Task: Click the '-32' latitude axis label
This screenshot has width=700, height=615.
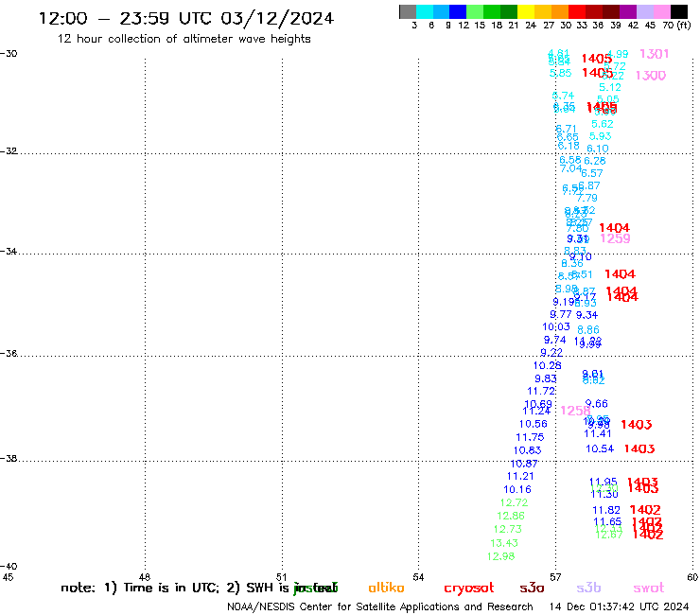Action: click(x=9, y=151)
